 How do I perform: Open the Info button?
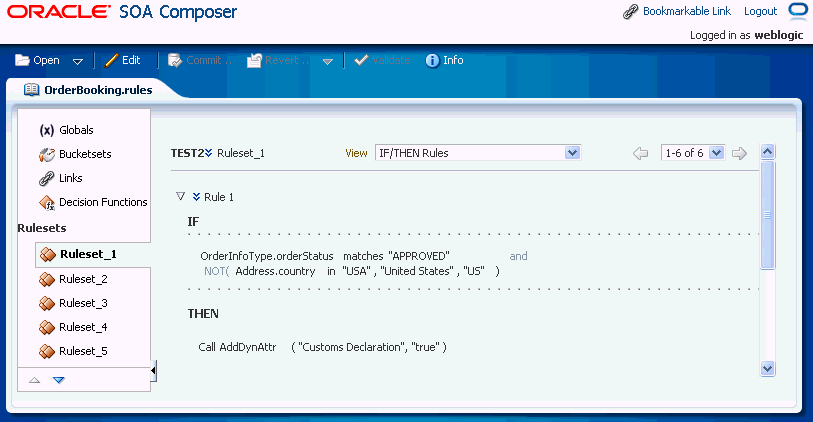(x=444, y=60)
